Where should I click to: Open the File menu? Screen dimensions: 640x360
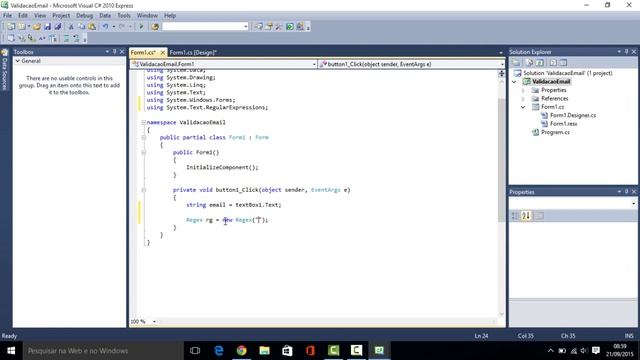(x=7, y=16)
